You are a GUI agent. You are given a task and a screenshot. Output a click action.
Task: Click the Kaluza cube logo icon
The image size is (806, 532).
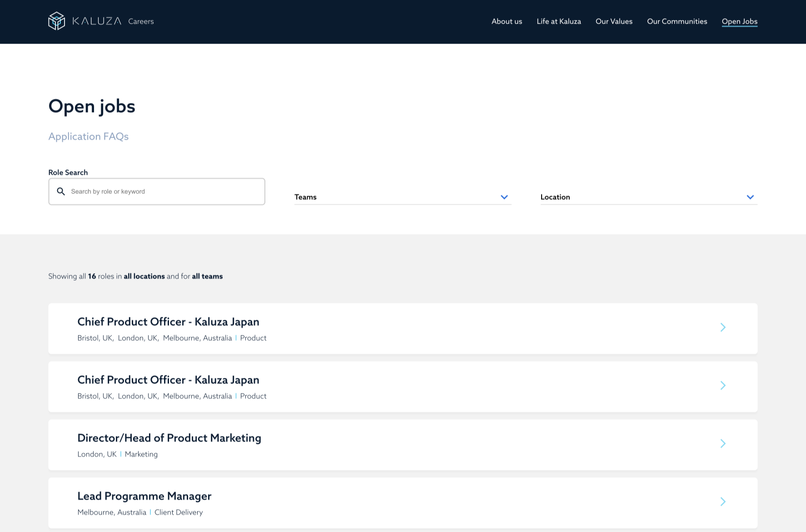click(57, 21)
